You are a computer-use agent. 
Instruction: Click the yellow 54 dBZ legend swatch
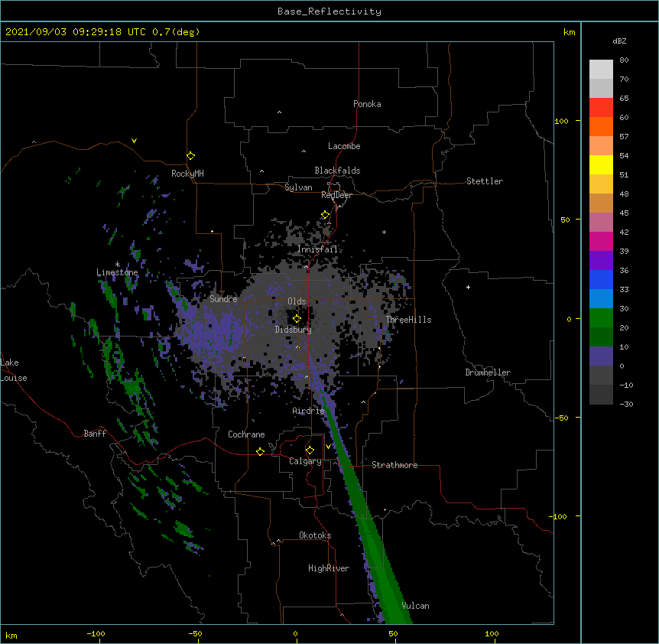click(601, 164)
